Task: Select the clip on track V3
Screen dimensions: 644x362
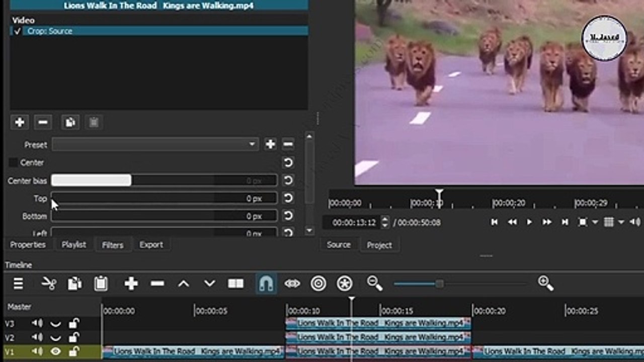Action: click(378, 323)
